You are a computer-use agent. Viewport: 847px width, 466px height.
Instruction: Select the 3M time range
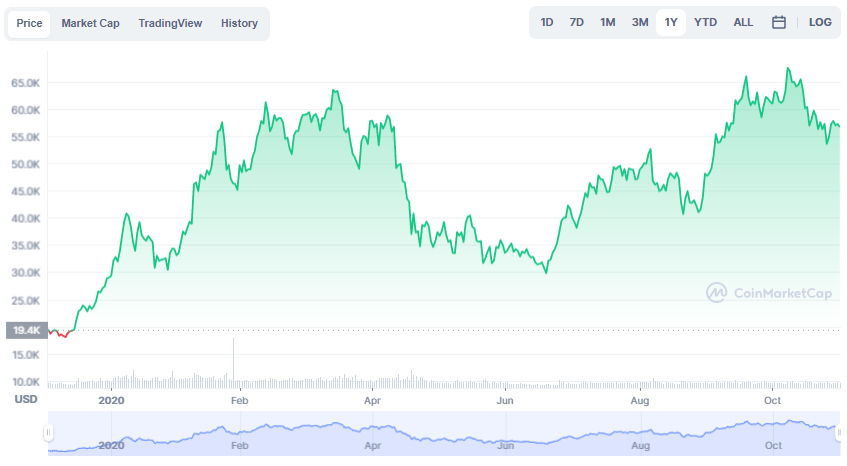(640, 22)
